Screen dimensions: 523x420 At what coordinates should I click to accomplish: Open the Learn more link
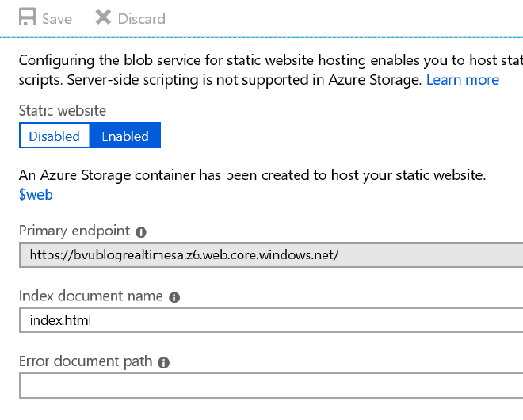pos(463,80)
